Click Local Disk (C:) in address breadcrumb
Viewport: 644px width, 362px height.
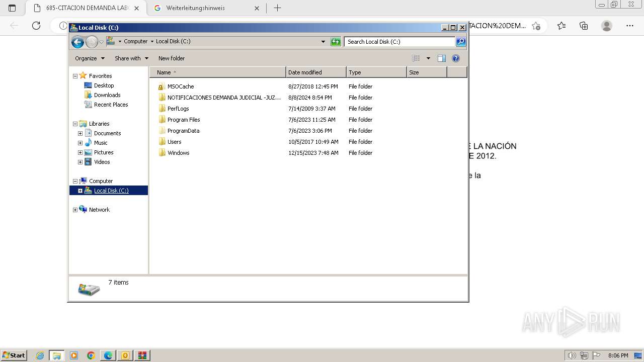pyautogui.click(x=173, y=41)
